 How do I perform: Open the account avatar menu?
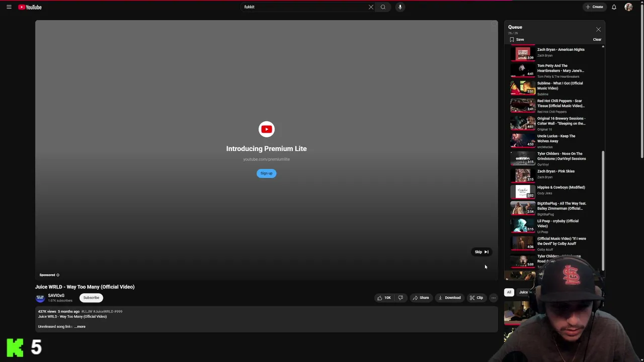(628, 7)
